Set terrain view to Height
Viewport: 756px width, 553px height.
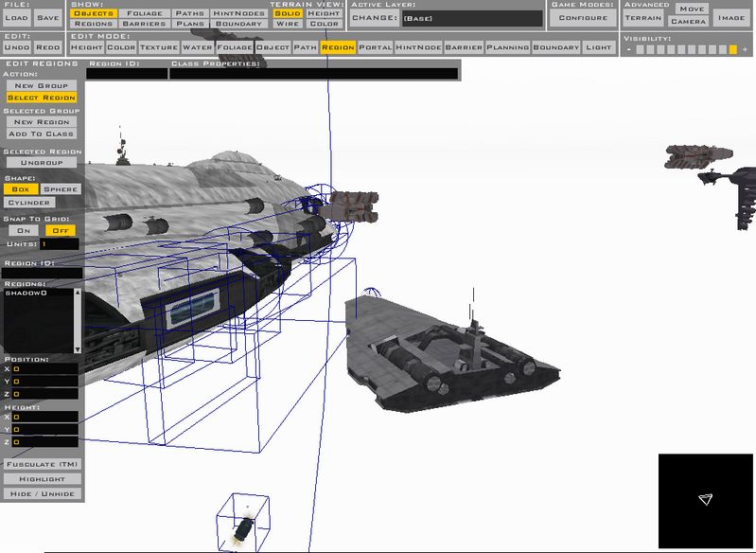tap(324, 13)
